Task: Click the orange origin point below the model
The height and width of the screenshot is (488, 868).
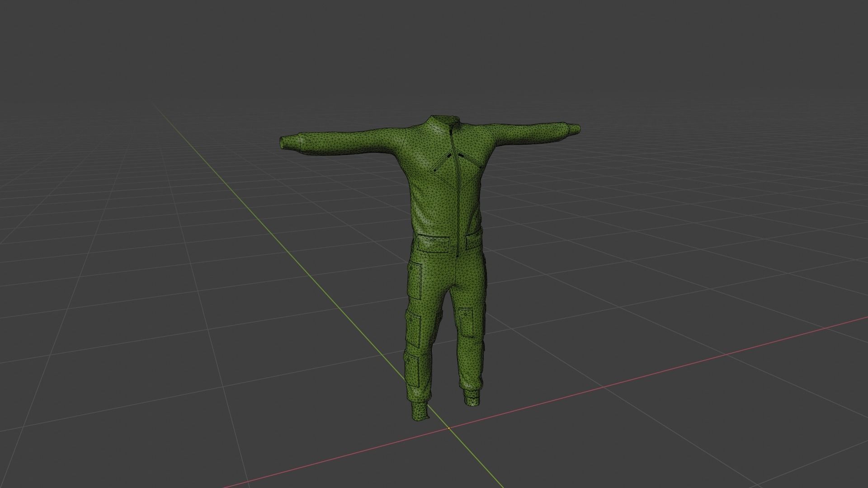Action: click(x=449, y=428)
